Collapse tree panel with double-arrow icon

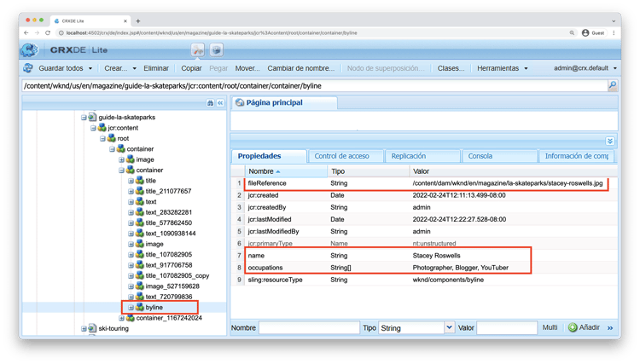220,102
